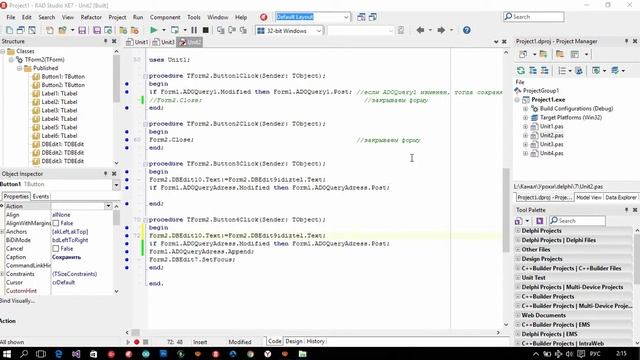The width and height of the screenshot is (640, 360).
Task: Toggle the Cancel property checkbox
Action: click(56, 249)
